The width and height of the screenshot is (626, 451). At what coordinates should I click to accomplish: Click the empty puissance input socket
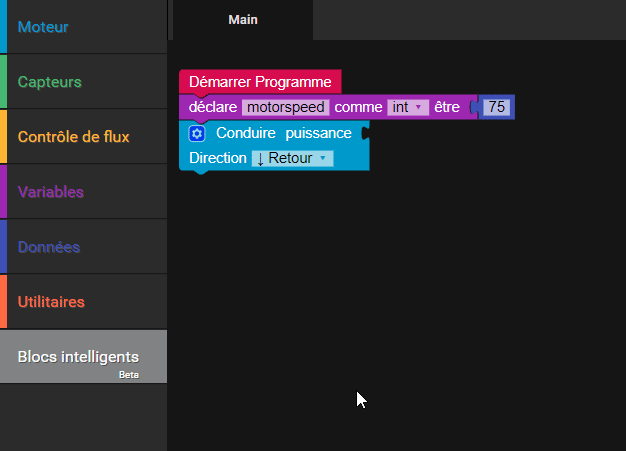tap(364, 133)
